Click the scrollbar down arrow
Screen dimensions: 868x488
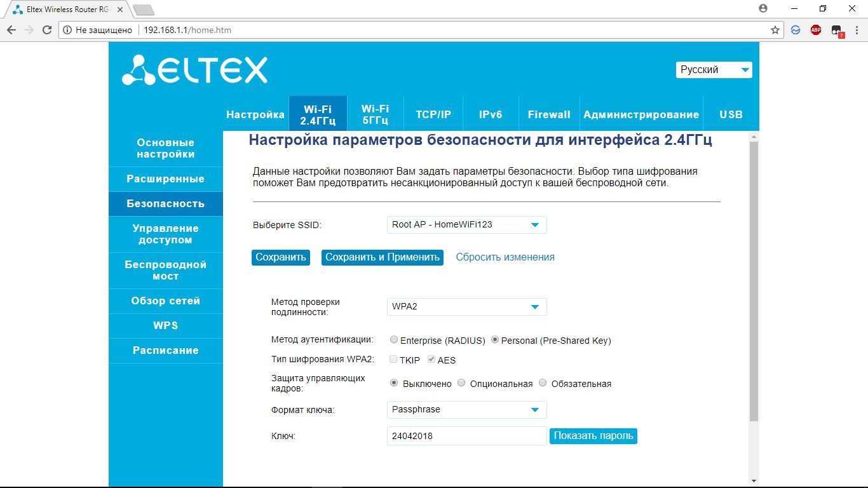[x=754, y=480]
